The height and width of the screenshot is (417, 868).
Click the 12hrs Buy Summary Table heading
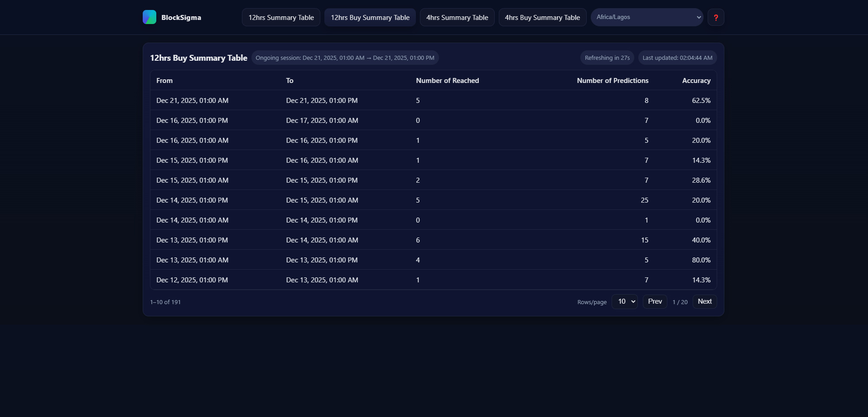click(x=198, y=58)
